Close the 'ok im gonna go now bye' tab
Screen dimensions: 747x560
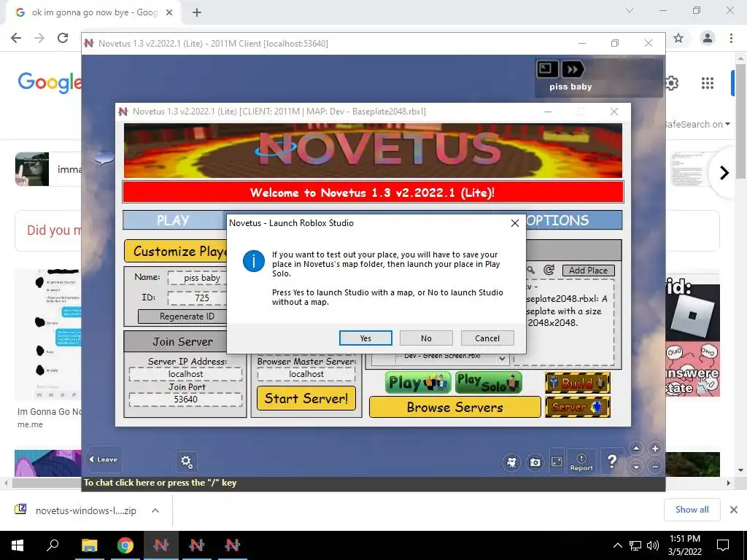169,12
